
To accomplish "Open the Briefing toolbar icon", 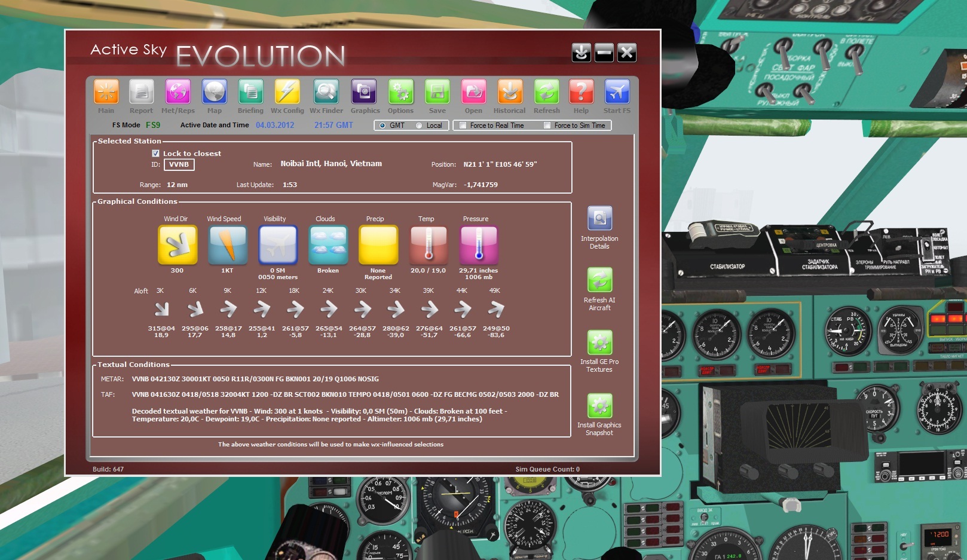I will click(x=251, y=92).
